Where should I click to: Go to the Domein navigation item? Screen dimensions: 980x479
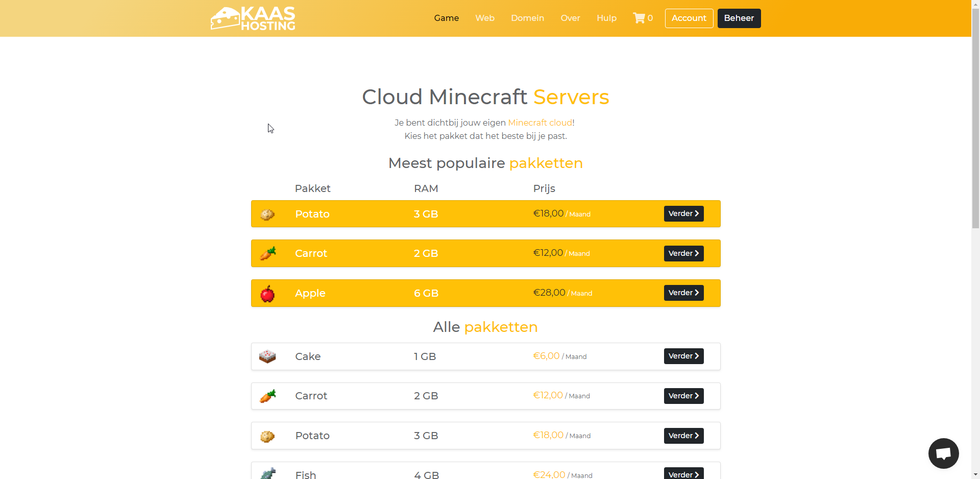coord(527,18)
